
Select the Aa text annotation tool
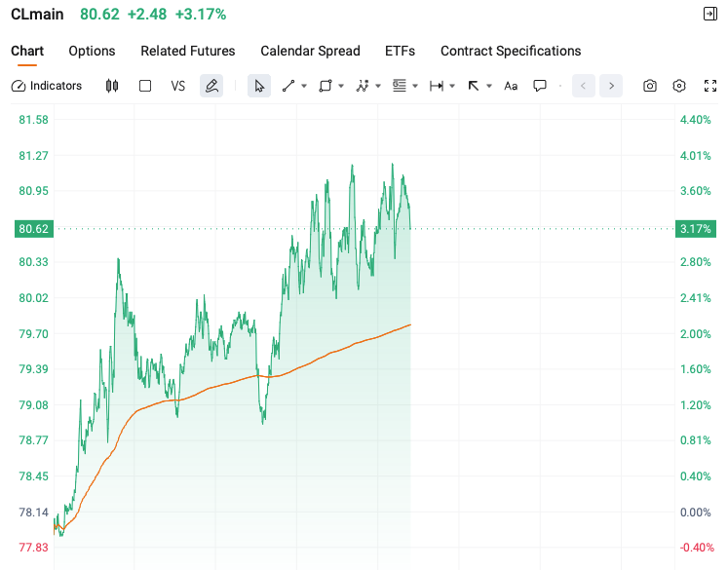[x=511, y=86]
